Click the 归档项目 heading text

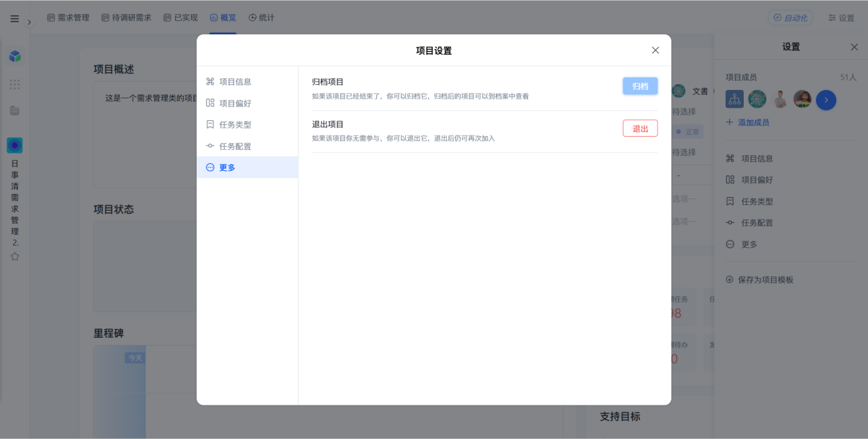(x=327, y=81)
